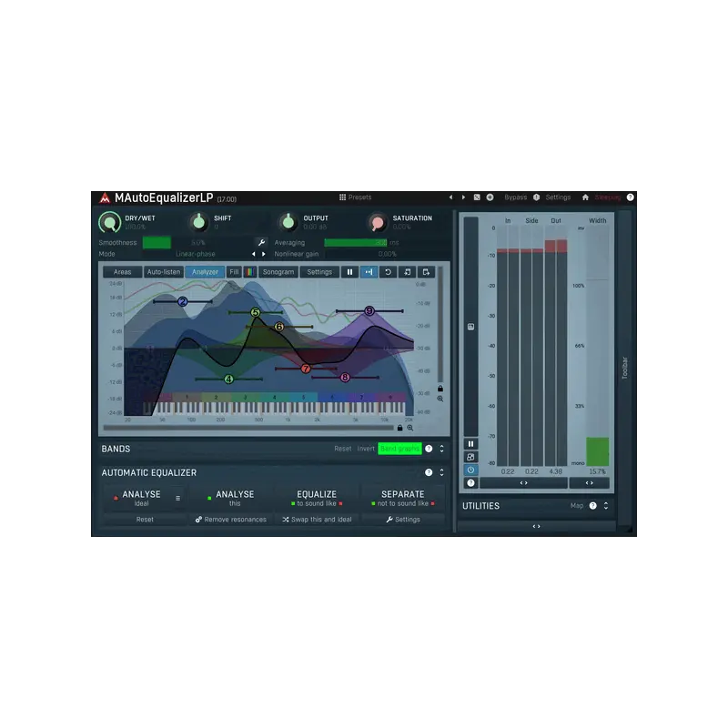
Task: Toggle the Areas button
Action: 123,272
